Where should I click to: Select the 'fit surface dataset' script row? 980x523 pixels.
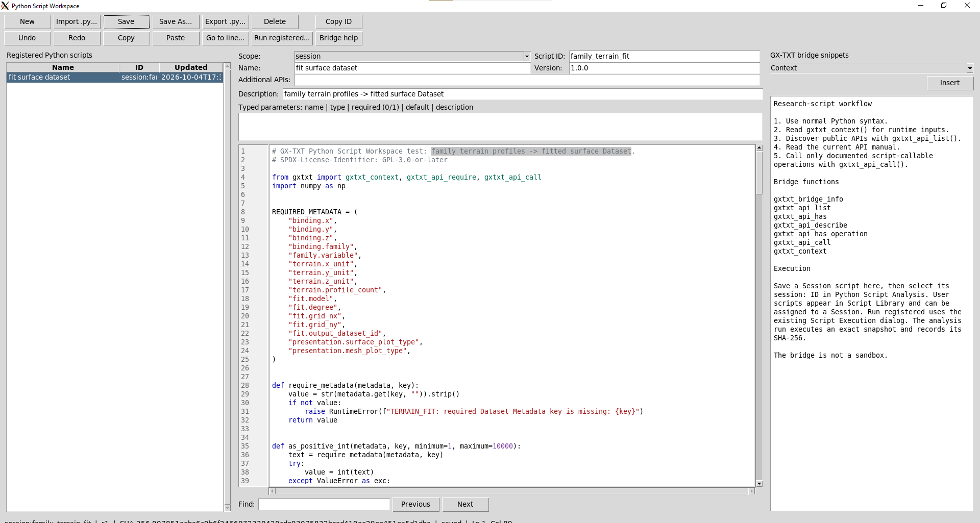point(115,77)
